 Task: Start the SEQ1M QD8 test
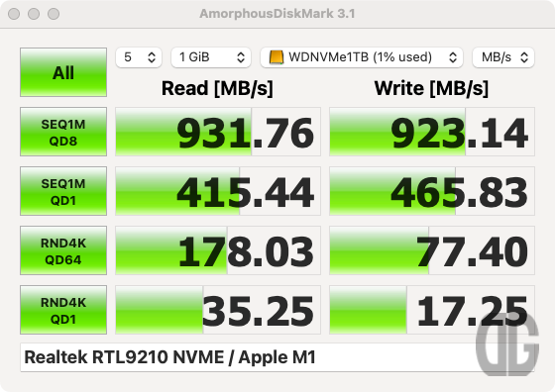[63, 132]
